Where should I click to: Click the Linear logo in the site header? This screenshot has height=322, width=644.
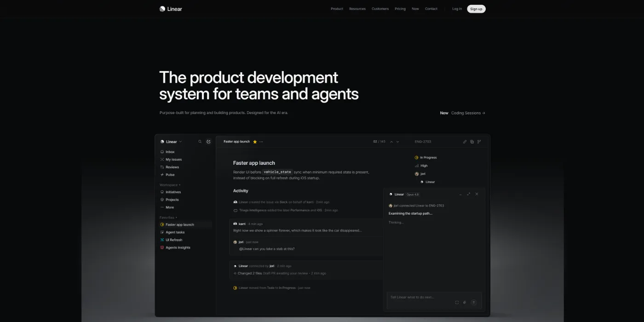[x=171, y=9]
